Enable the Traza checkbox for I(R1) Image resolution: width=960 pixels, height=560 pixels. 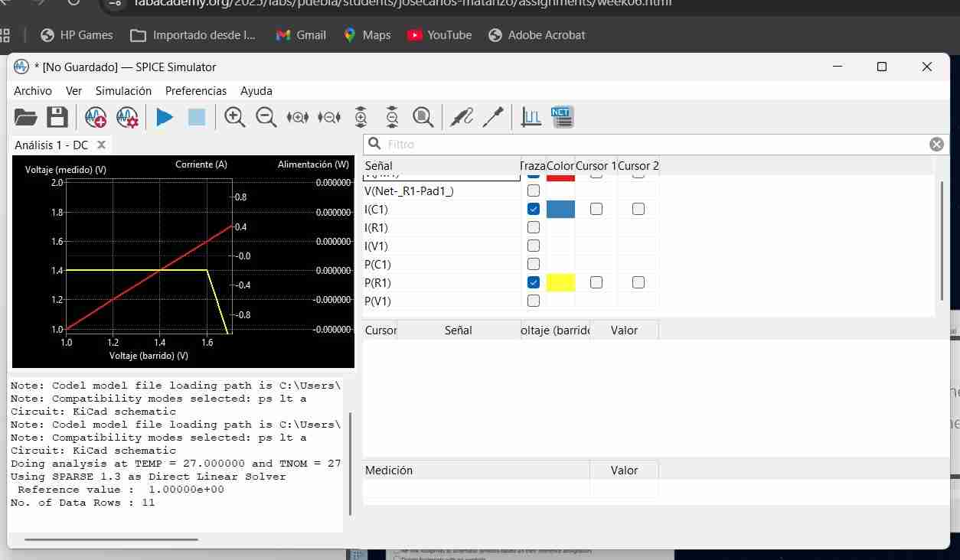(x=533, y=227)
